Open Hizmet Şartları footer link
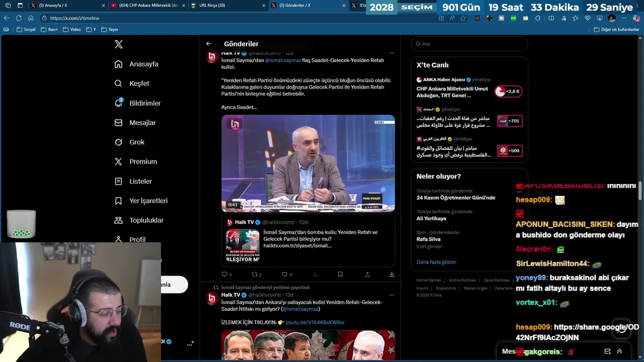Image resolution: width=644 pixels, height=362 pixels. pos(429,280)
